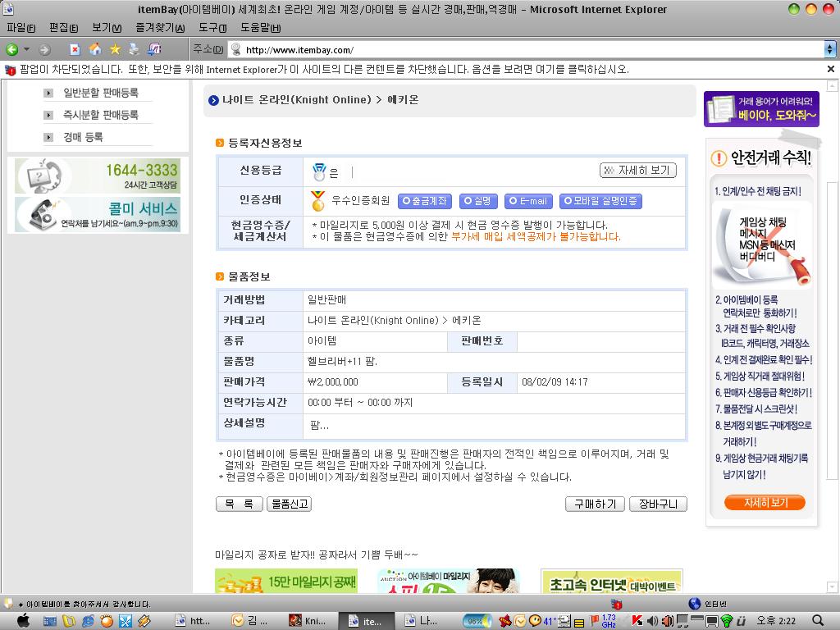The image size is (840, 630).
Task: Click the 출금계좌 verification badge
Action: [425, 201]
